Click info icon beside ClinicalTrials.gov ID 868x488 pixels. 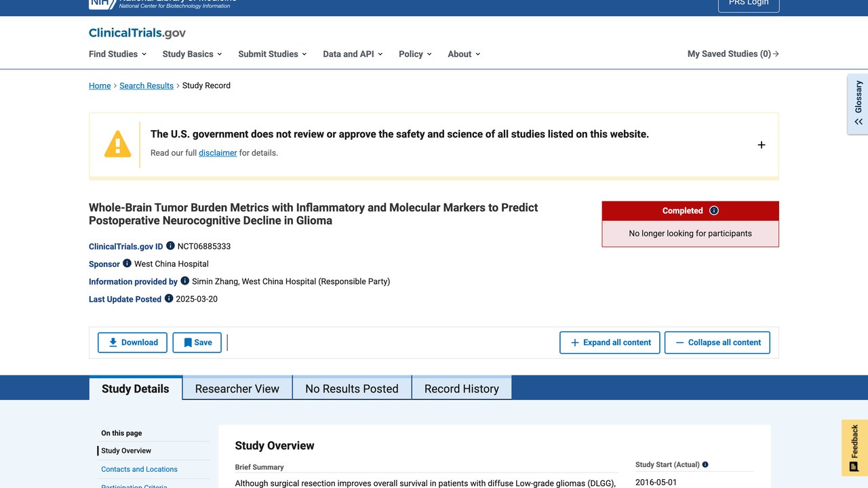(x=170, y=245)
